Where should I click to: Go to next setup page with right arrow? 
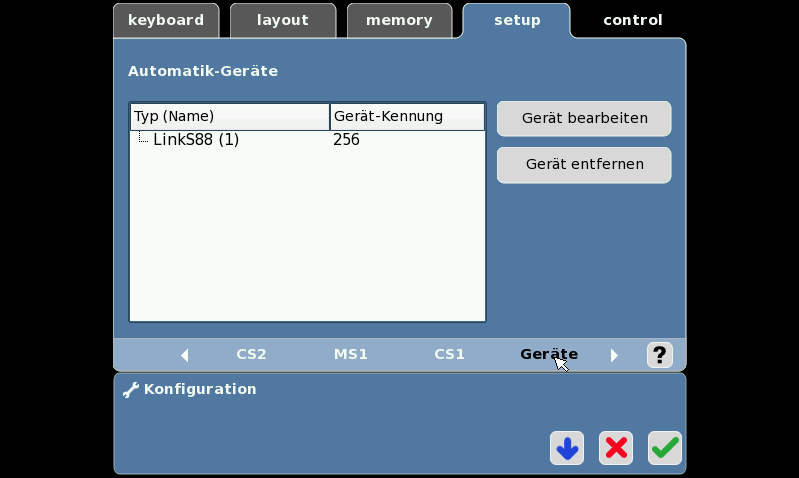614,355
